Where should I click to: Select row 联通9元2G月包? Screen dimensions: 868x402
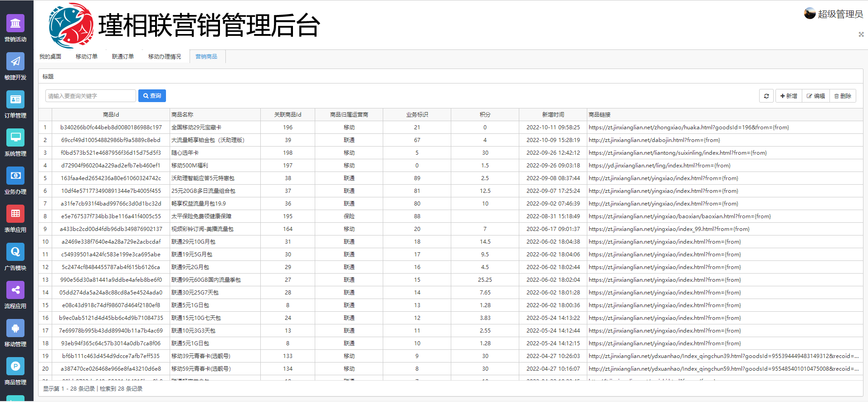pyautogui.click(x=451, y=267)
